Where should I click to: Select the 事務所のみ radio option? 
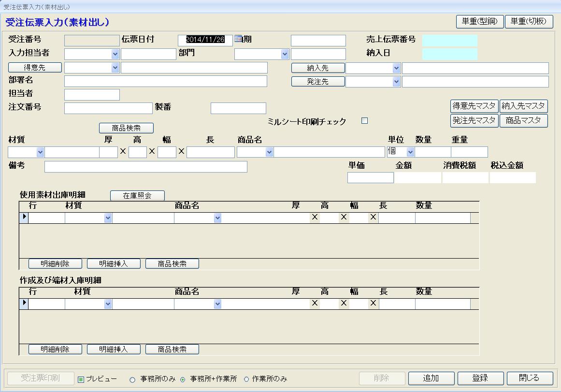132,380
